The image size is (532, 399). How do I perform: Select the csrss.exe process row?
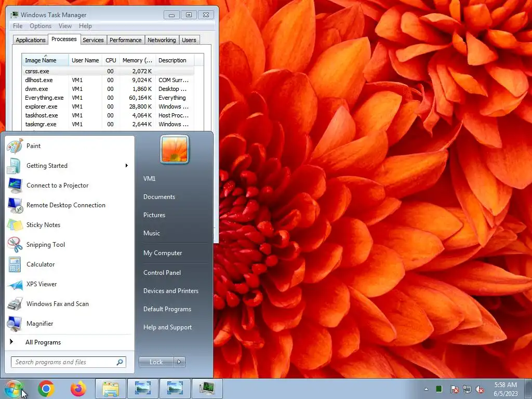[x=108, y=71]
